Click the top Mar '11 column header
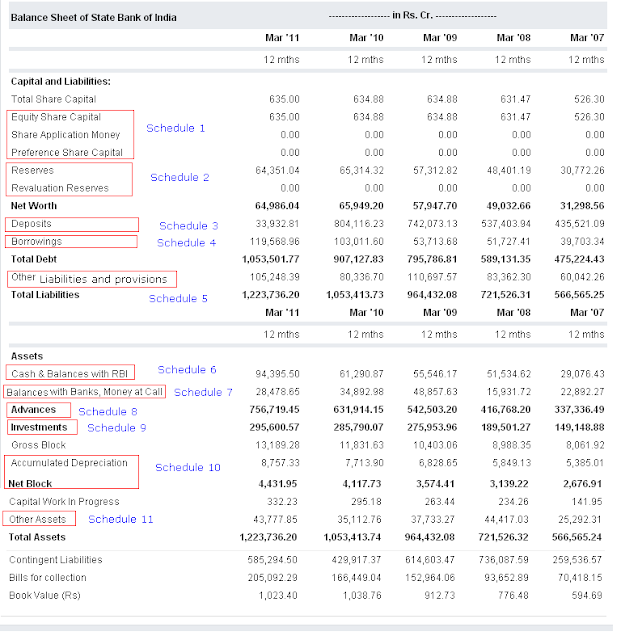The height and width of the screenshot is (640, 621). (282, 38)
